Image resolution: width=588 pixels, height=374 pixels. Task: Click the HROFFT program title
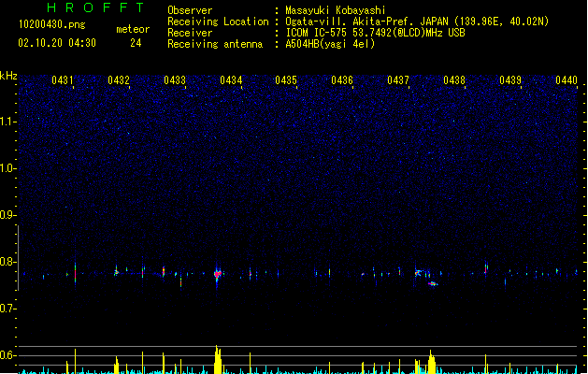pyautogui.click(x=95, y=7)
